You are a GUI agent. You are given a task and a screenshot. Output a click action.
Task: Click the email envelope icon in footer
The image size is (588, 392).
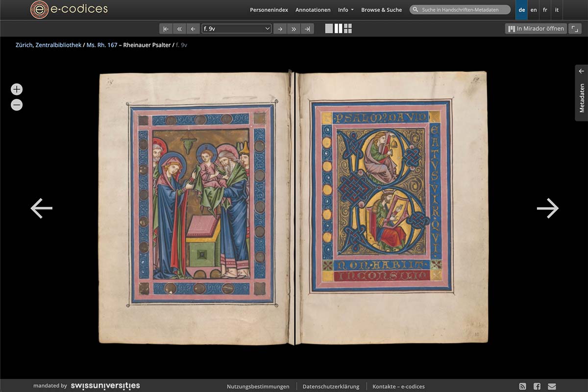tap(552, 386)
